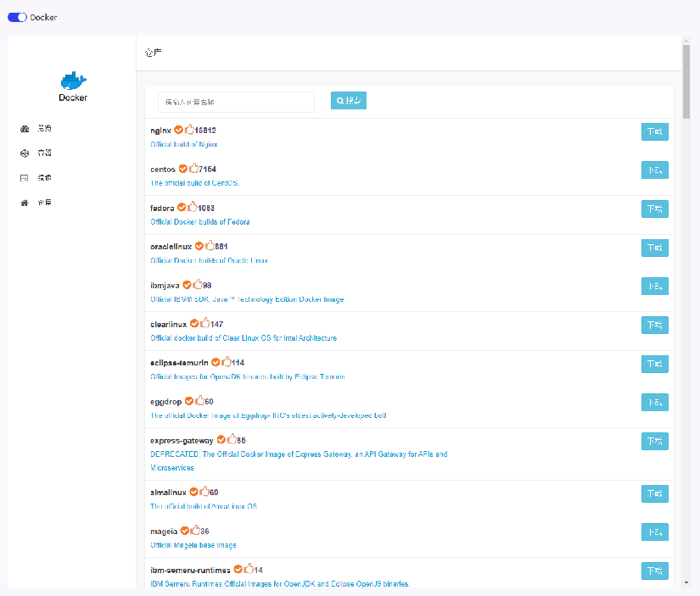
Task: Select the 'ibm-semeru-runtimes' repository name
Action: [x=190, y=570]
